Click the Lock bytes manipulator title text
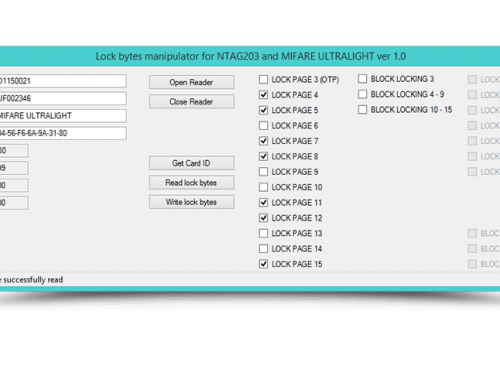The width and height of the screenshot is (500, 373). (251, 56)
